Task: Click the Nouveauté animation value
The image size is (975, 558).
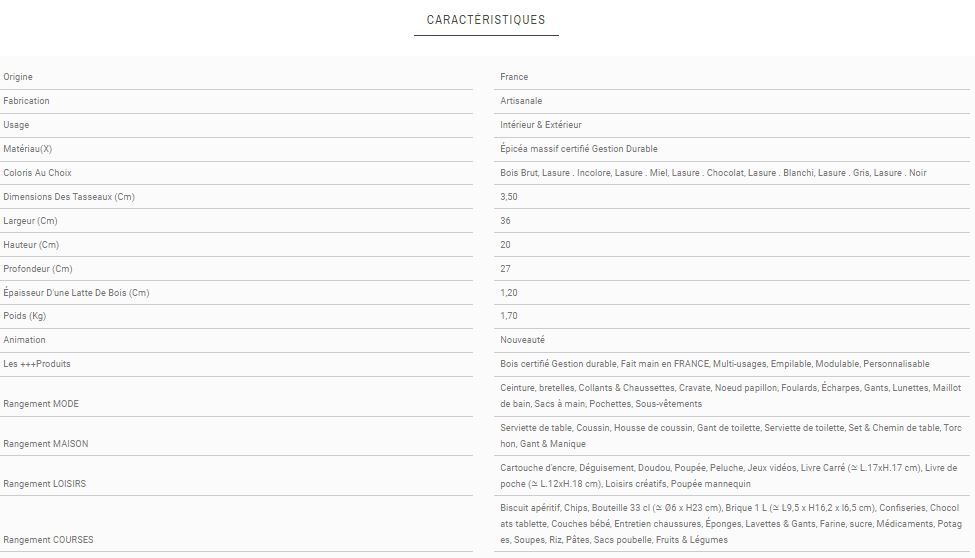Action: coord(522,340)
